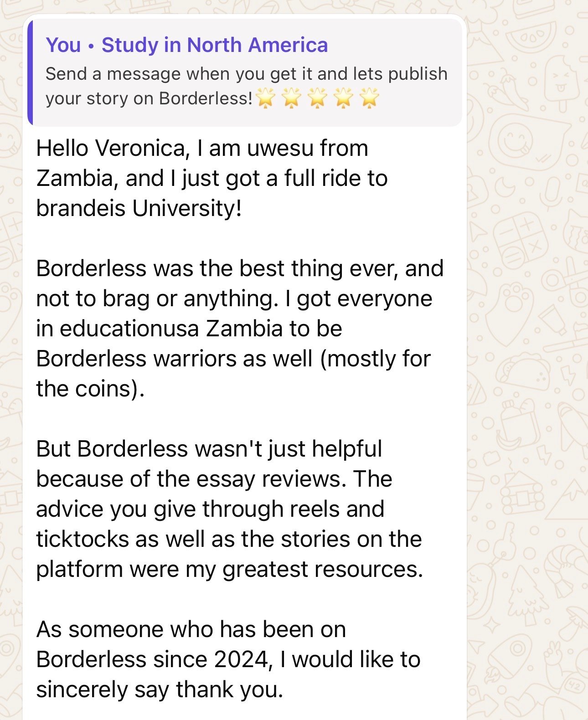Viewport: 588px width, 720px height.
Task: Tap "Study in North America" in the quote header
Action: [x=214, y=45]
